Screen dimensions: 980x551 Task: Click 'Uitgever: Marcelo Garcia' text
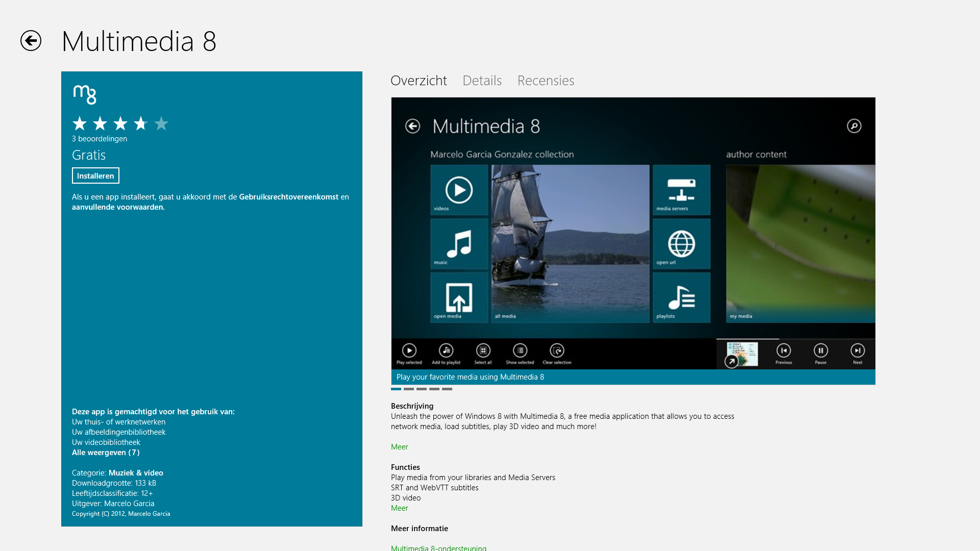pyautogui.click(x=113, y=504)
